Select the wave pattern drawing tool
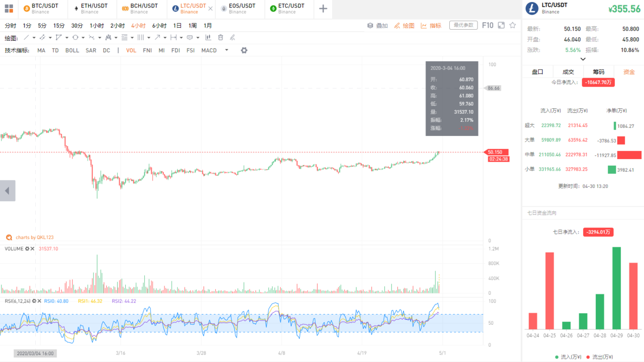This screenshot has width=644, height=362. click(92, 38)
